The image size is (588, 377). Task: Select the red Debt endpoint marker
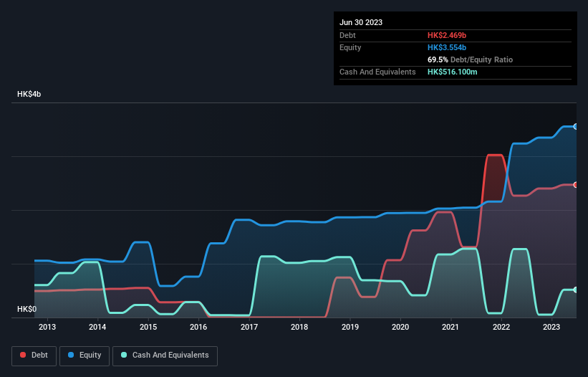tap(575, 185)
